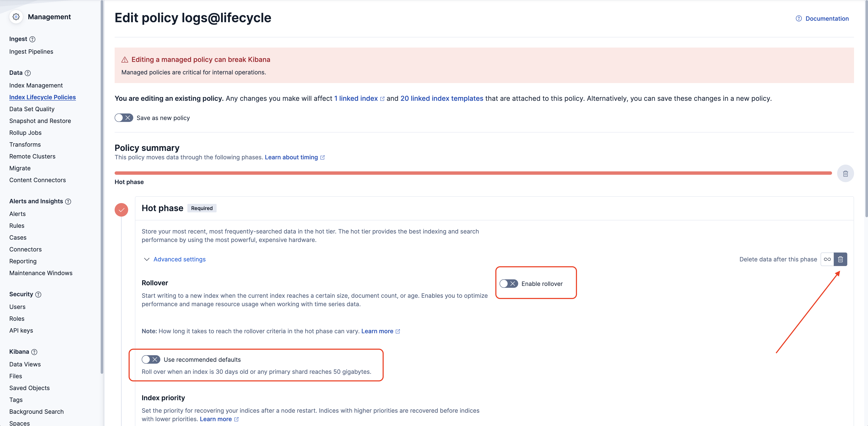Screen dimensions: 868x426
Task: Open the 1 linked index link
Action: click(356, 98)
